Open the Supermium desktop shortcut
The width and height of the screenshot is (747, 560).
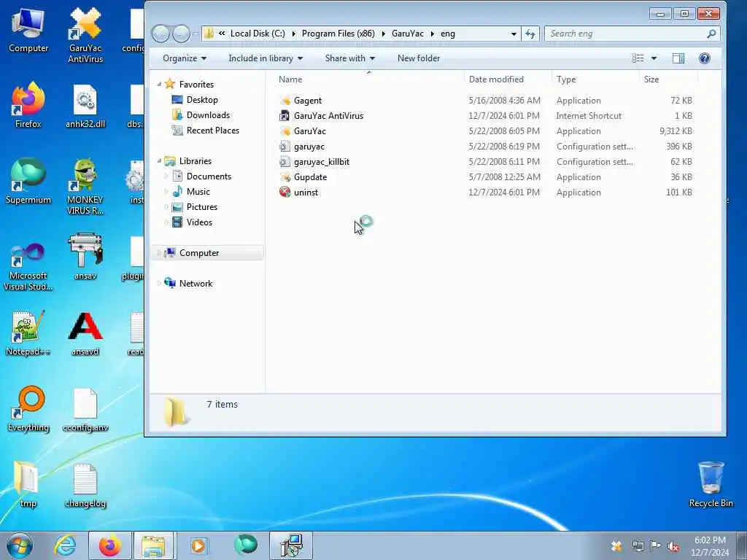point(28,181)
